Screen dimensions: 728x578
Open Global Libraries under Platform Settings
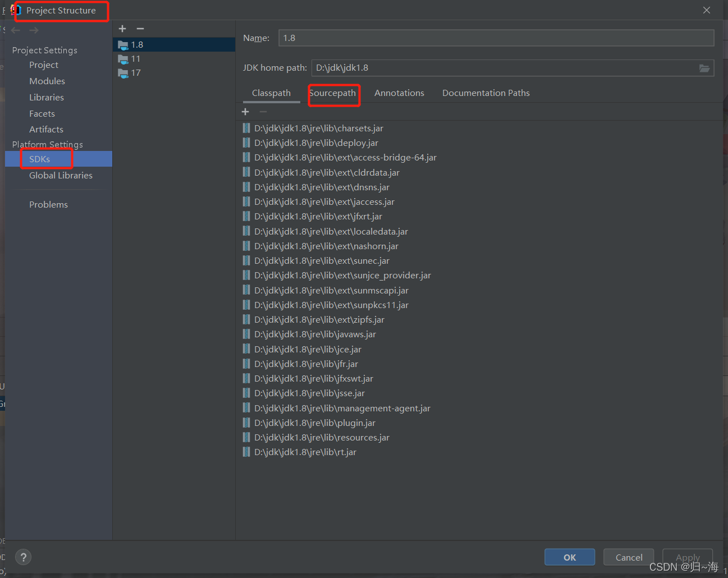(60, 175)
